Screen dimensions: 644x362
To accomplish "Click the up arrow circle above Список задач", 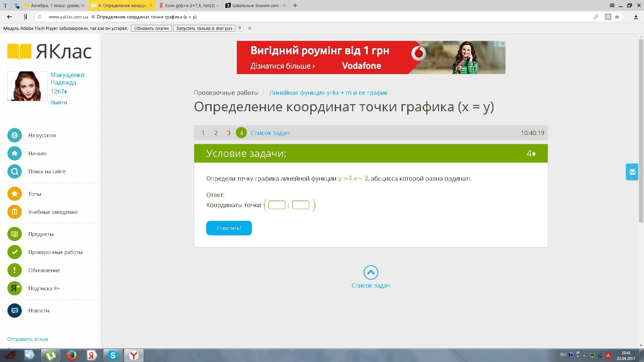I will coord(371,273).
